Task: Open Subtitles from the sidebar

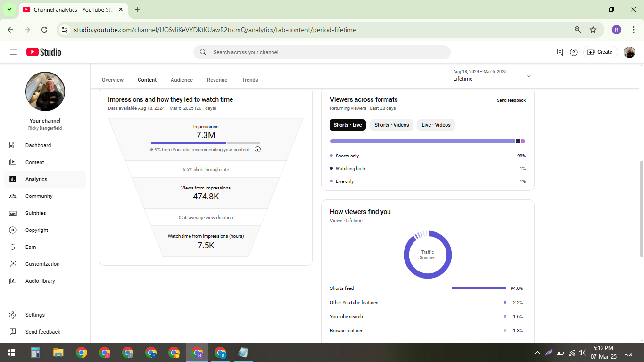Action: pos(45,213)
